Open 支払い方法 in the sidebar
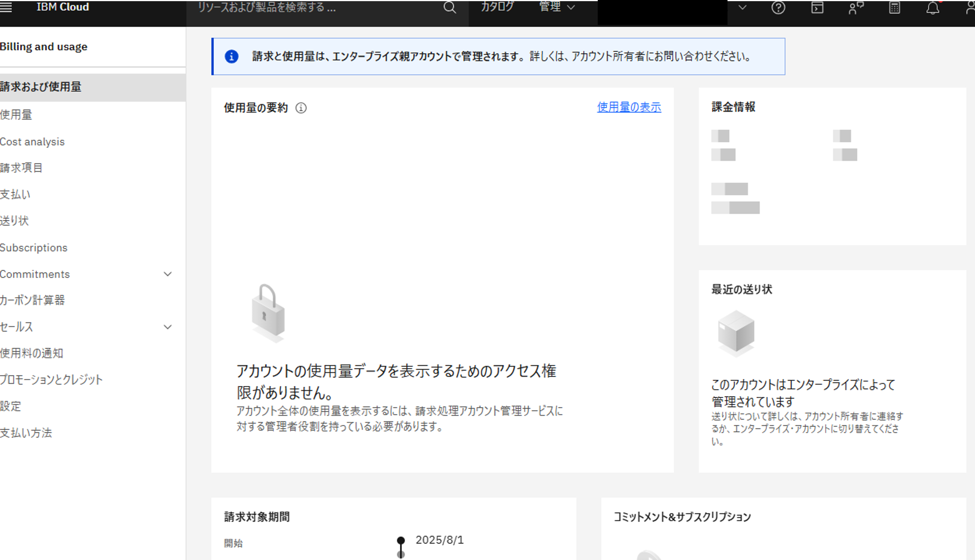The width and height of the screenshot is (975, 560). click(26, 433)
